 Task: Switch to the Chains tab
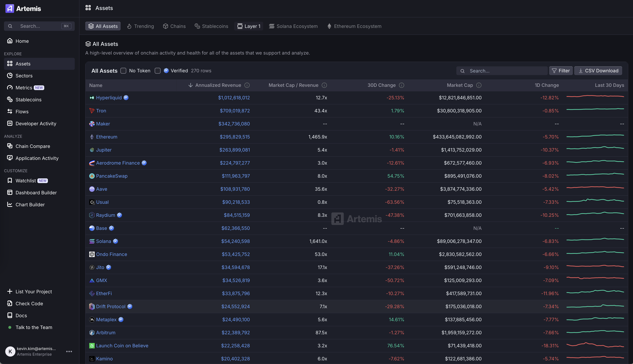pyautogui.click(x=174, y=26)
